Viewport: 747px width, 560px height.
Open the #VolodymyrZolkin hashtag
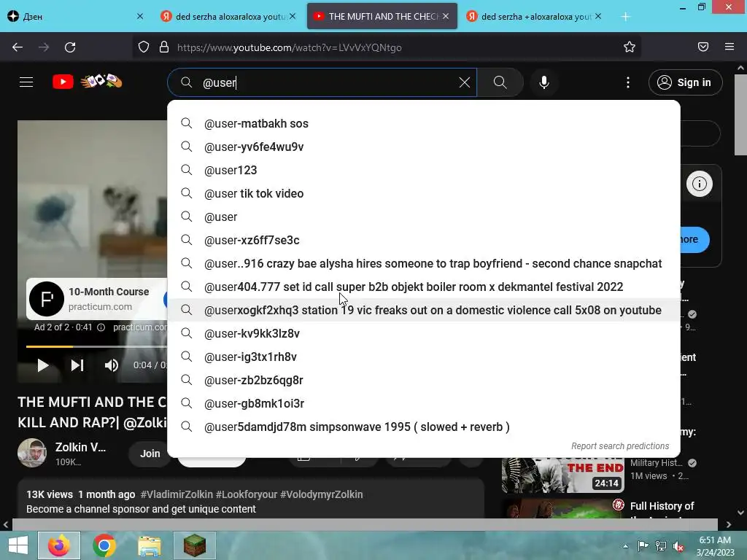point(321,494)
